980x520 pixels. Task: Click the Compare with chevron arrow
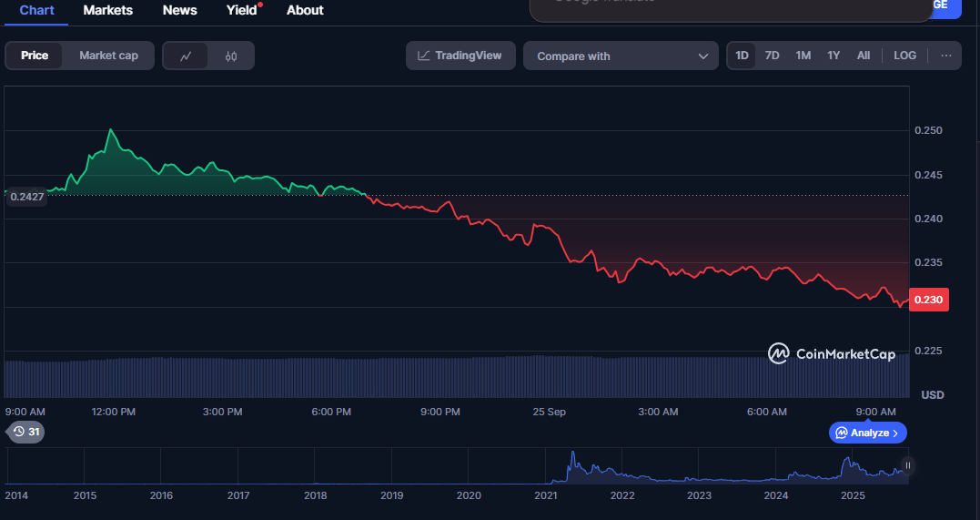point(702,56)
